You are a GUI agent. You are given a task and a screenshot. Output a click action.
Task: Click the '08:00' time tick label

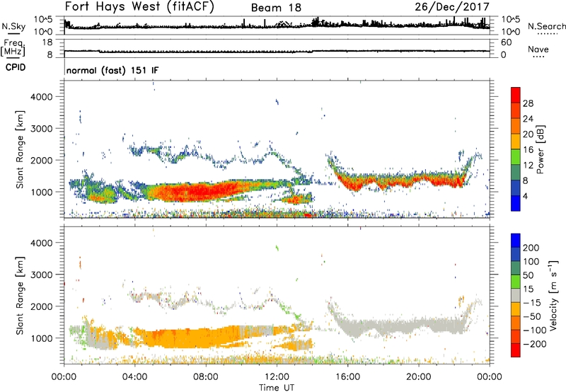(206, 377)
